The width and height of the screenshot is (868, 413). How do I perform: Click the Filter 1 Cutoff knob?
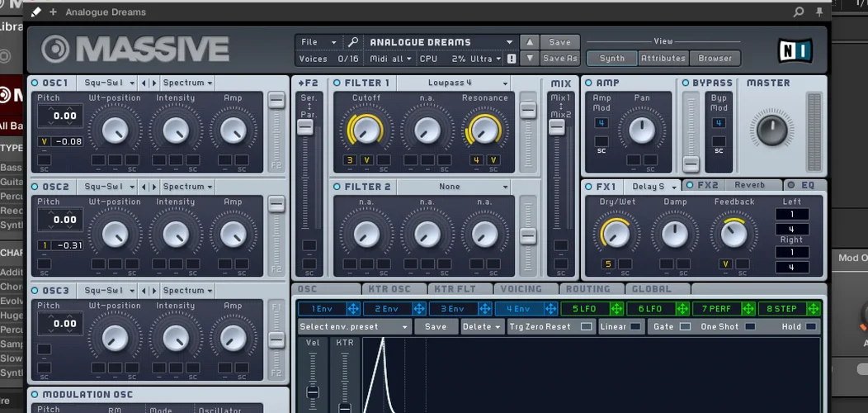pos(366,131)
